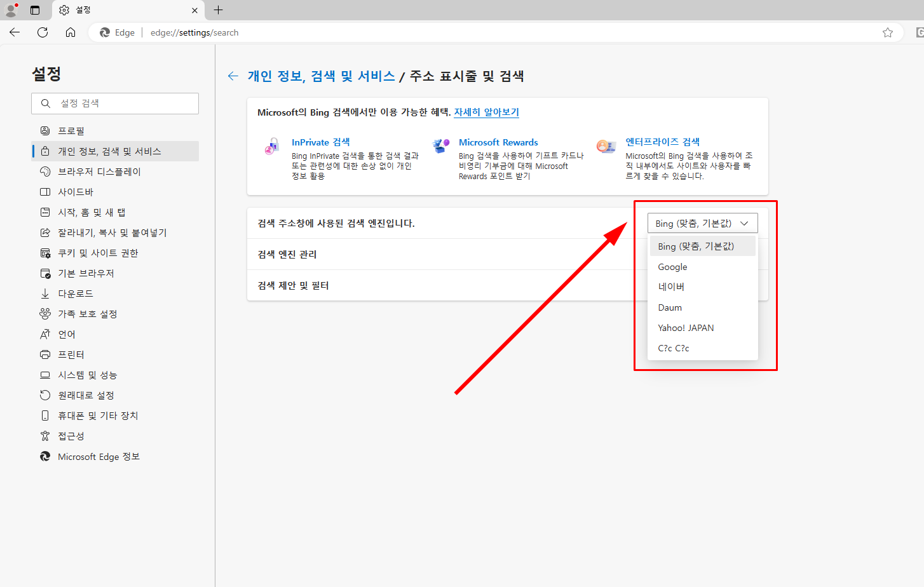Click the browser back arrow button
The image size is (924, 587).
(15, 32)
